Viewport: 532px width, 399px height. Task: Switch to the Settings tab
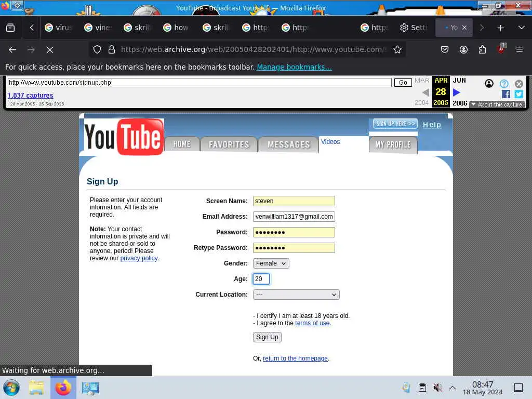[x=414, y=28]
